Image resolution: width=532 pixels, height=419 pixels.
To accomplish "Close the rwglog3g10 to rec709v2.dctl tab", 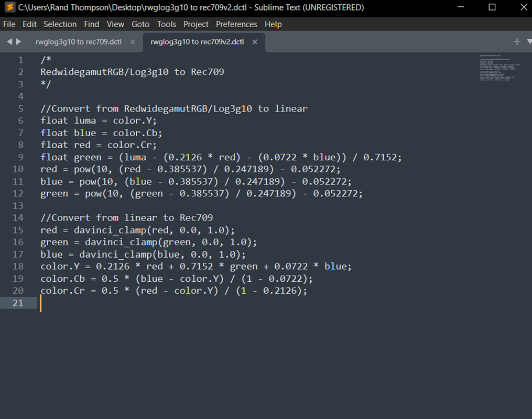I will pyautogui.click(x=255, y=42).
